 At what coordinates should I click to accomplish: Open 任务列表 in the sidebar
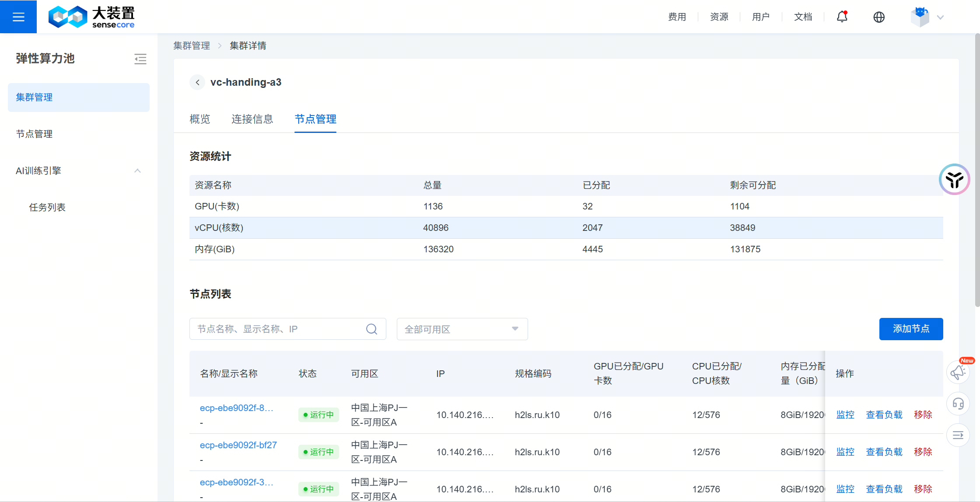(x=47, y=207)
